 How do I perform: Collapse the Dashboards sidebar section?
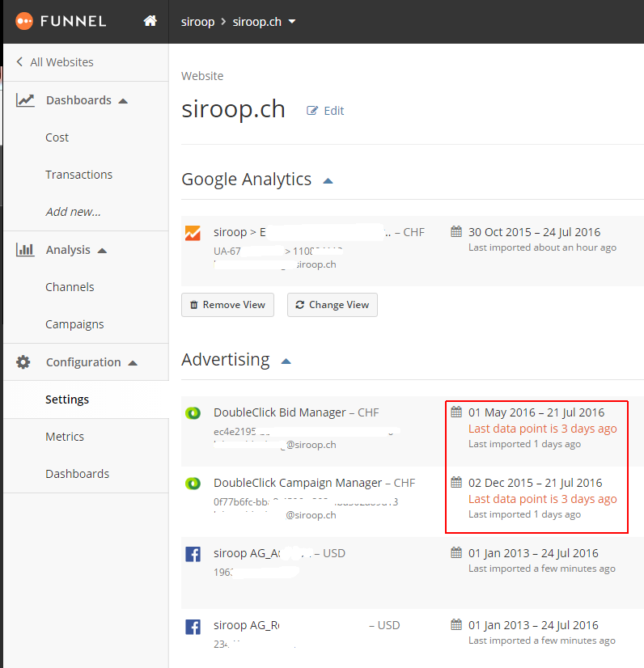[123, 101]
